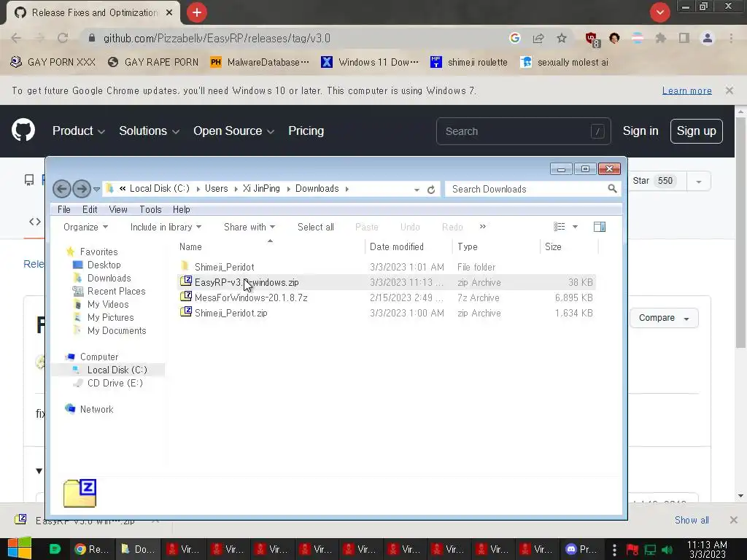Open Recent Places in Favorites

116,292
